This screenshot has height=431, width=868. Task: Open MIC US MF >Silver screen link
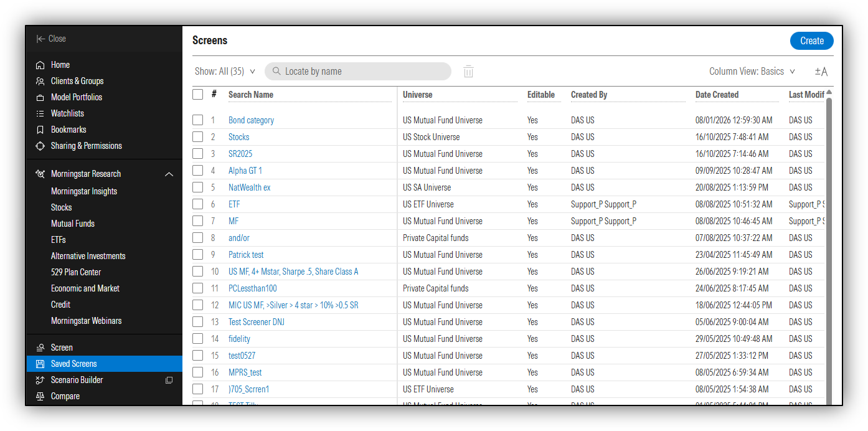click(x=293, y=305)
